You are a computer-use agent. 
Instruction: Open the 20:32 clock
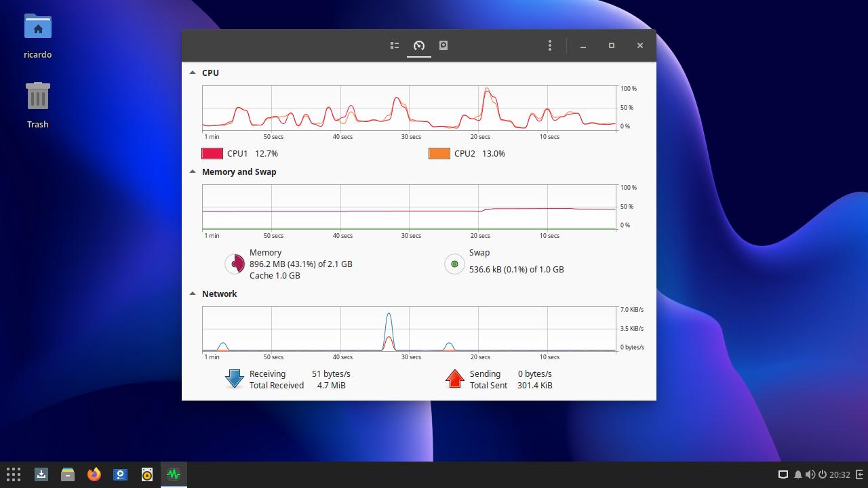(840, 474)
